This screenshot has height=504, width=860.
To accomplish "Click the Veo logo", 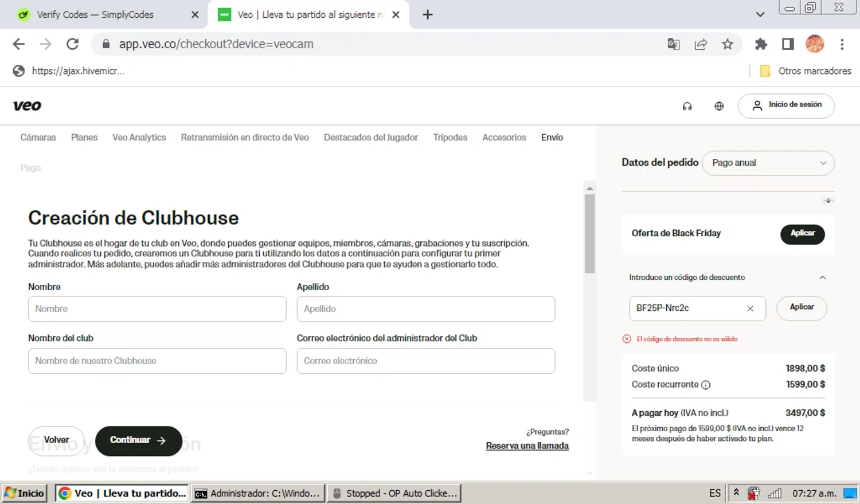I will click(x=28, y=106).
